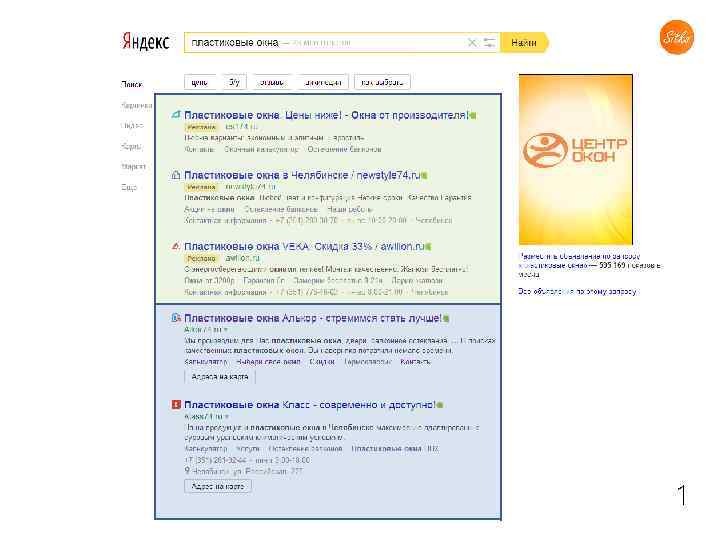Open Остекление балконов sitelink under first ad

point(344,149)
